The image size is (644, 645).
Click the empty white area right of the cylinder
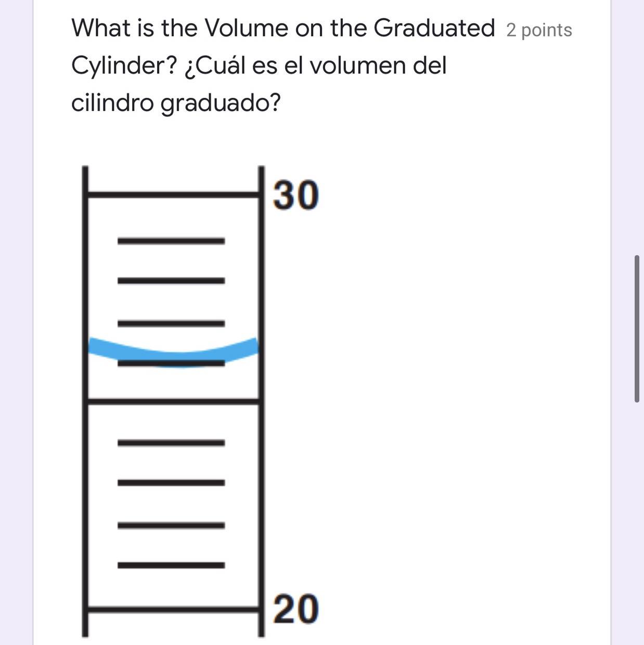click(442, 390)
